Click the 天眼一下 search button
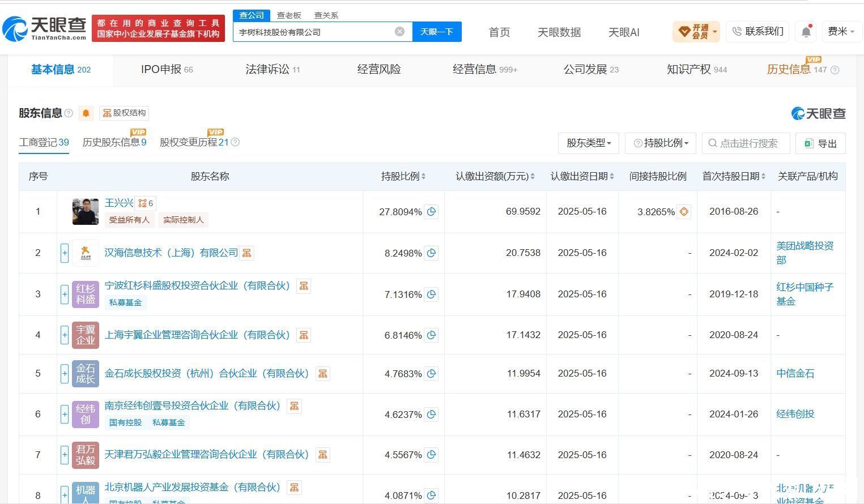Screen dimensions: 864x504 click(437, 32)
